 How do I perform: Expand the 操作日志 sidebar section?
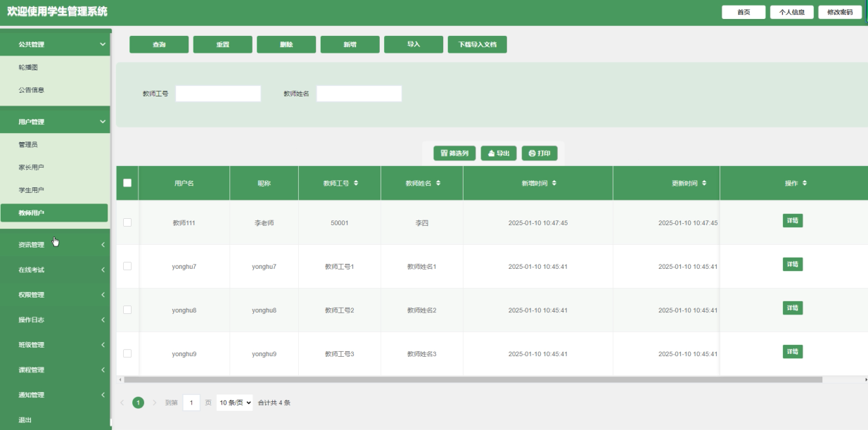tap(55, 320)
